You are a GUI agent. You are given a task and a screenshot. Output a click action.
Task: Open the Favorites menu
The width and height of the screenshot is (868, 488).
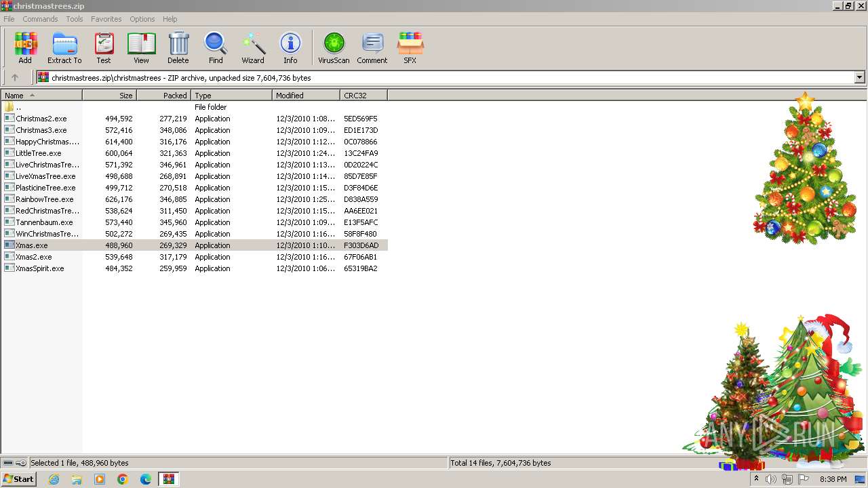tap(106, 19)
